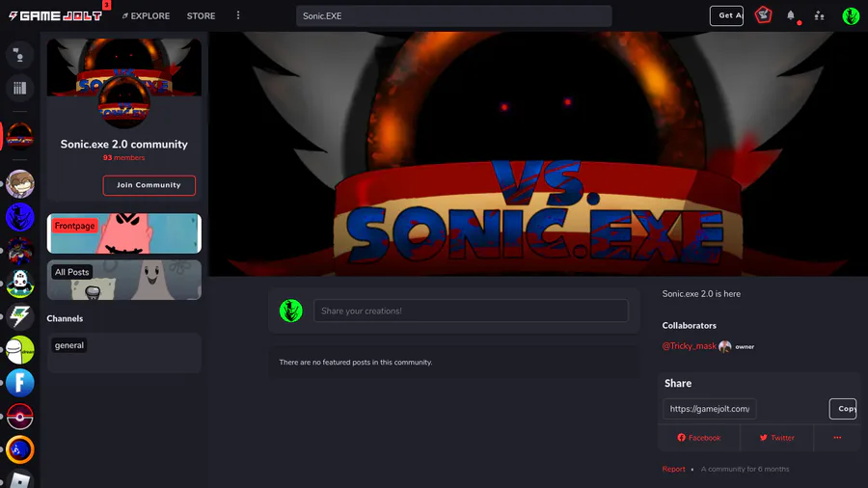Open the chat icon at top of sidebar
Viewport: 868px width, 488px height.
[x=20, y=55]
